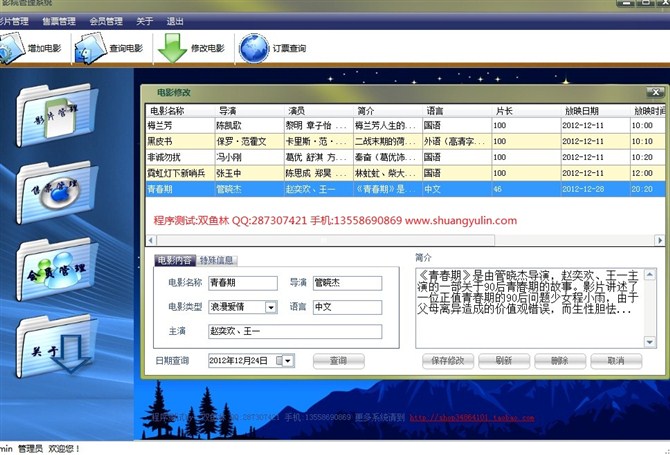Click table scroll right arrow
The width and height of the screenshot is (670, 455).
point(659,241)
